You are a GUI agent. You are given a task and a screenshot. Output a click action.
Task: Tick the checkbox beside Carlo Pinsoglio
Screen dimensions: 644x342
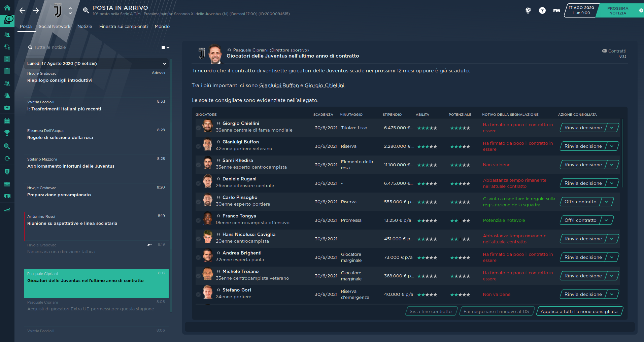pos(198,202)
